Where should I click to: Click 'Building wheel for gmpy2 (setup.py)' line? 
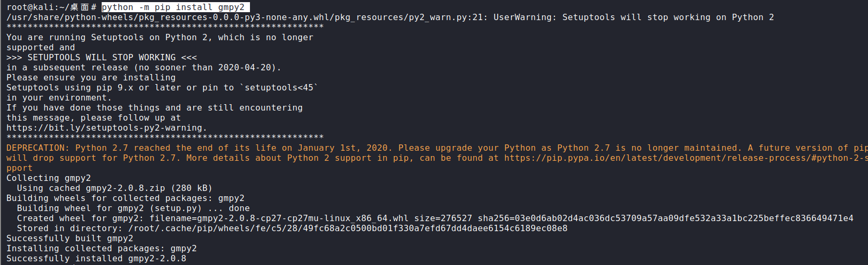[x=133, y=208]
